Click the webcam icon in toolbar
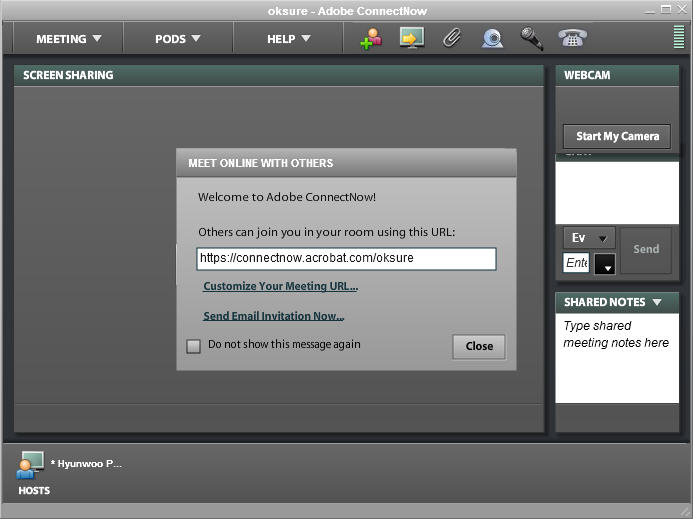 [x=492, y=39]
